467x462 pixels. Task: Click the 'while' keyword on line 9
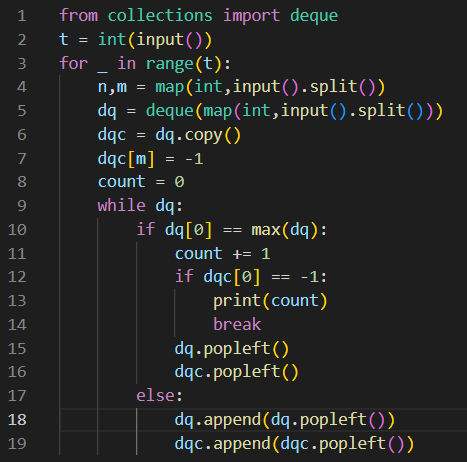[122, 206]
